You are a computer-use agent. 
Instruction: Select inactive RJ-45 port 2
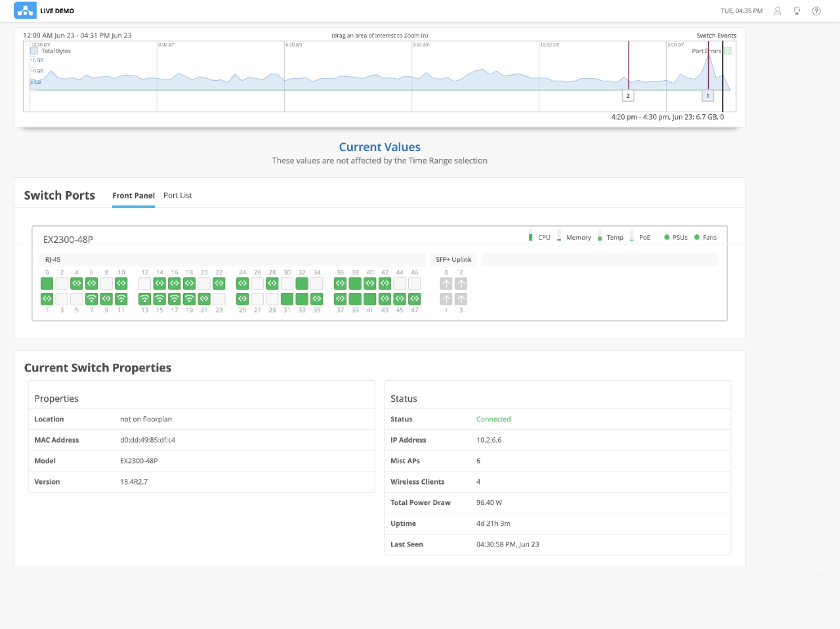click(x=62, y=284)
